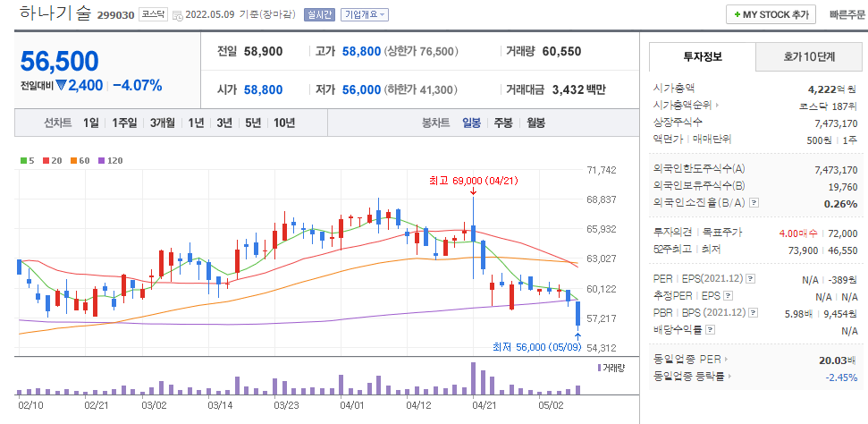Select the 5년 line chart period

(x=252, y=123)
